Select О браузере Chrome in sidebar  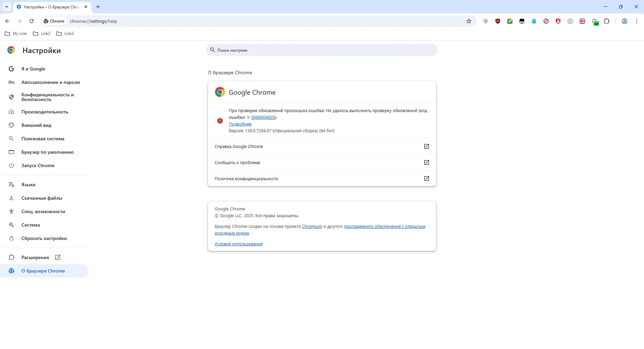pos(44,271)
